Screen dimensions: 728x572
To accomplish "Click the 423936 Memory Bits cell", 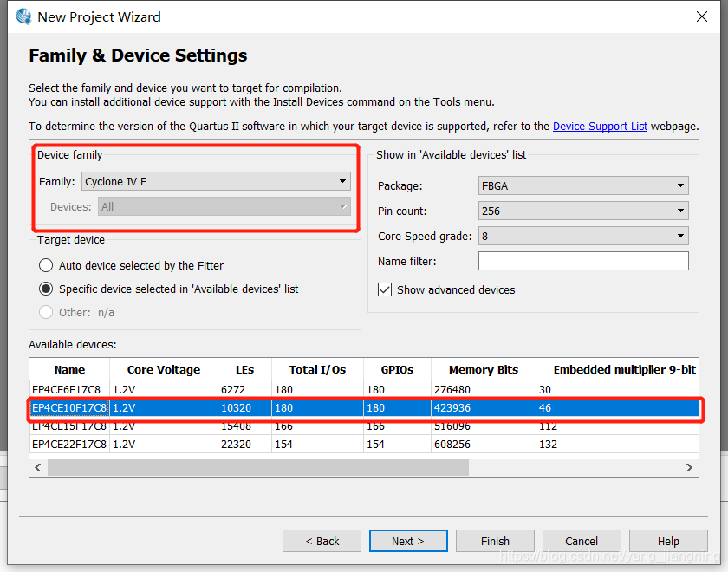I will (484, 407).
